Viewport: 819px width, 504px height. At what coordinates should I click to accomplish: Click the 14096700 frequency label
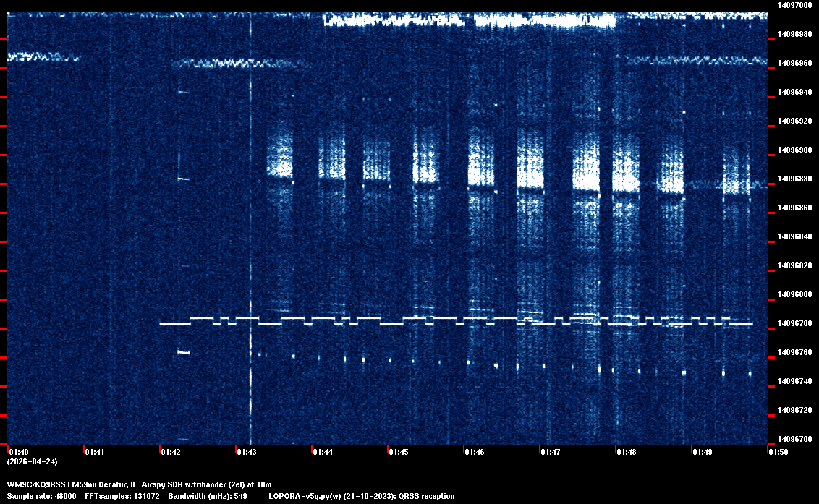click(795, 439)
